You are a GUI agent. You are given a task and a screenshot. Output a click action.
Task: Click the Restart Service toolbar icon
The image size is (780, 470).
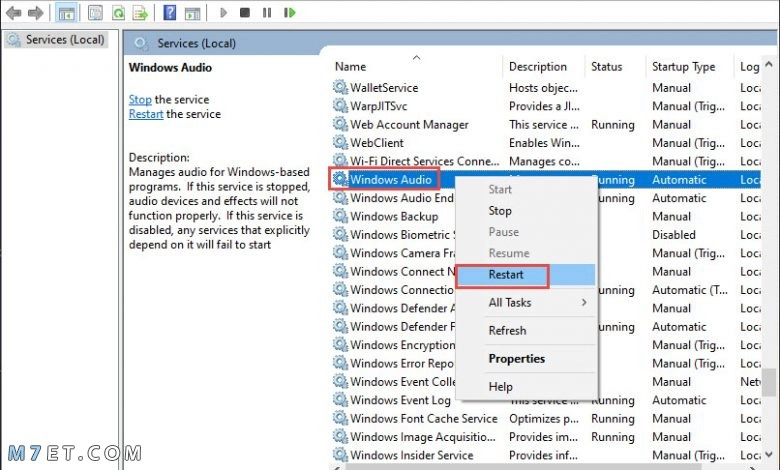click(x=290, y=12)
